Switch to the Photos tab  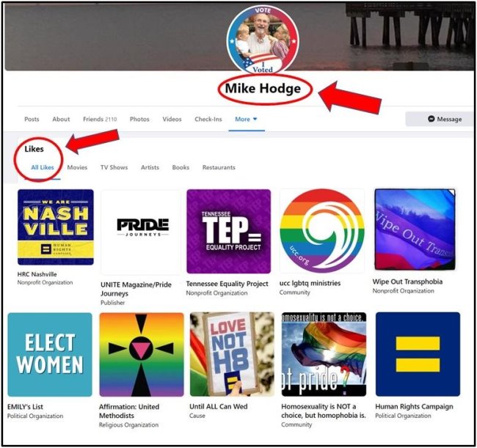pyautogui.click(x=139, y=119)
